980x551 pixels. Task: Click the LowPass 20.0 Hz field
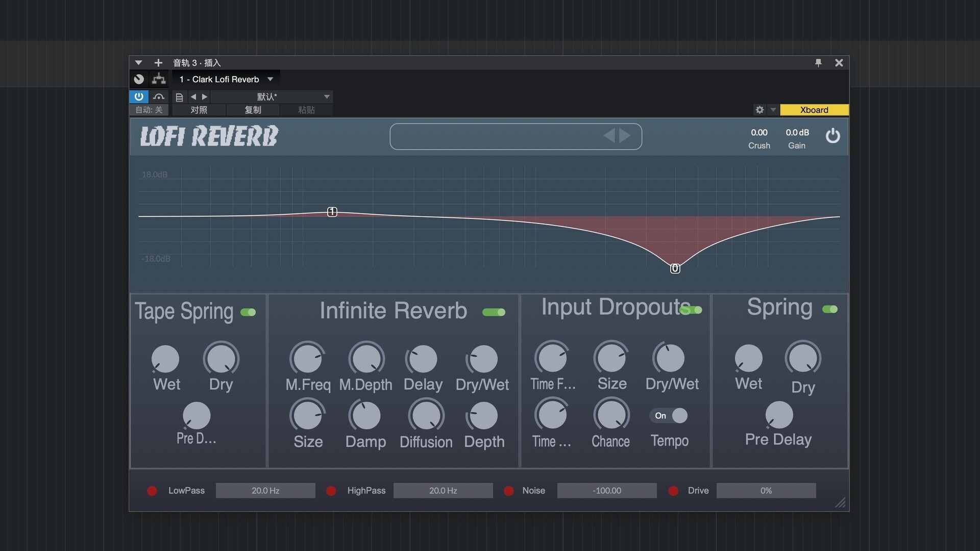coord(265,491)
